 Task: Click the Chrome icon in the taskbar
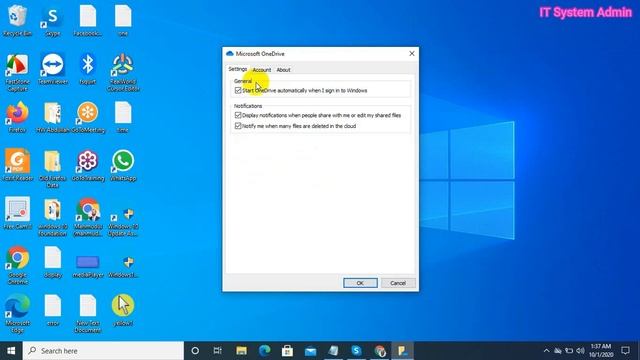[x=380, y=351]
